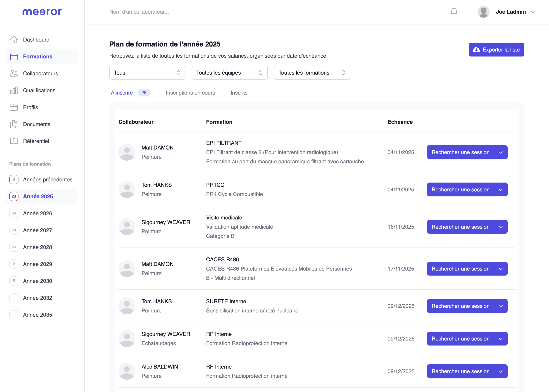Open the 'Année 2026' training plan

[x=38, y=213]
